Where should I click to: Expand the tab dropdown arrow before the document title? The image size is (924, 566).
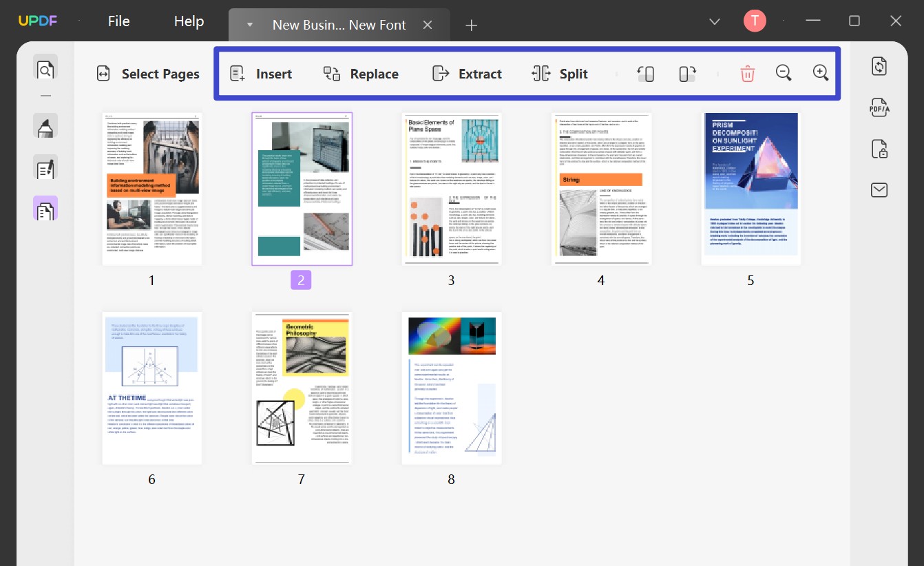(250, 25)
